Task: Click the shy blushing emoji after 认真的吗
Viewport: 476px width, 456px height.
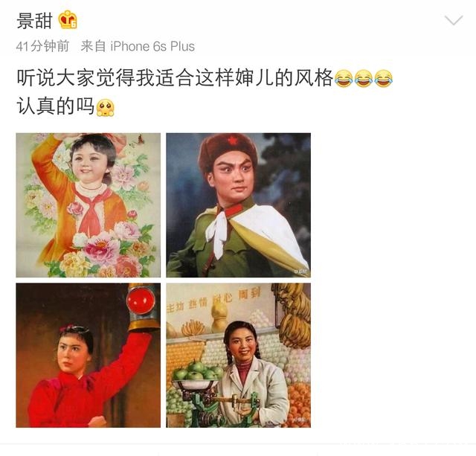Action: 106,107
